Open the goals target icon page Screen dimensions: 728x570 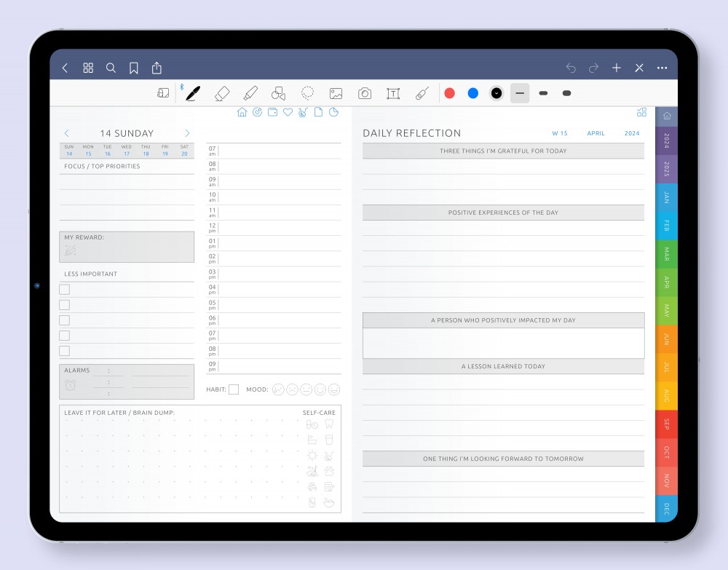coord(257,112)
